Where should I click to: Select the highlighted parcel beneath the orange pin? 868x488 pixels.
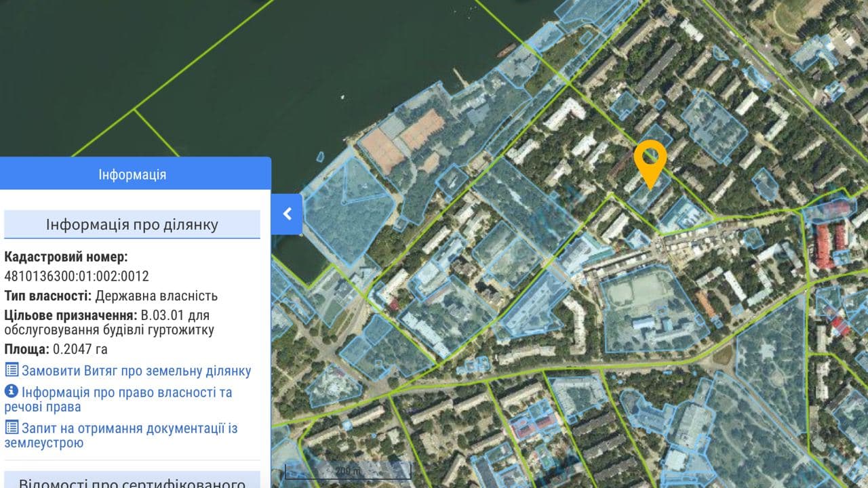point(648,197)
